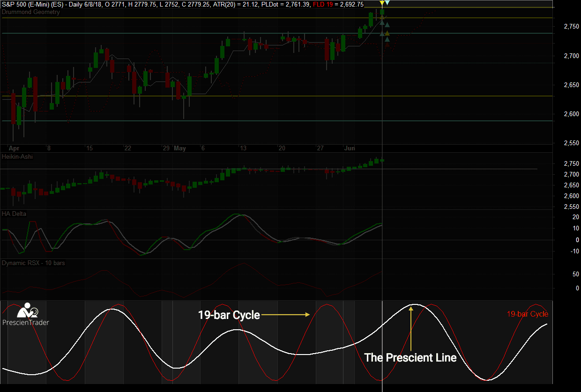
Task: Click the 13 date label on the axis
Action: point(243,148)
